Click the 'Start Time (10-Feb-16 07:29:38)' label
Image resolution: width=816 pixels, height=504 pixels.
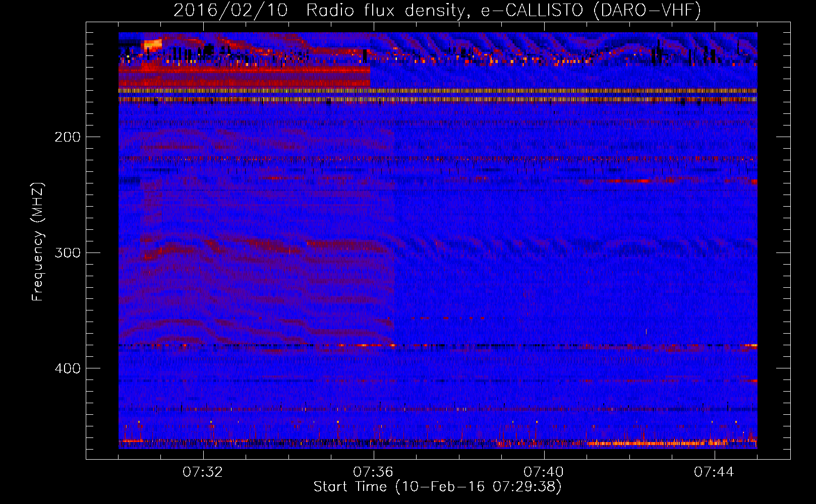[x=437, y=487]
